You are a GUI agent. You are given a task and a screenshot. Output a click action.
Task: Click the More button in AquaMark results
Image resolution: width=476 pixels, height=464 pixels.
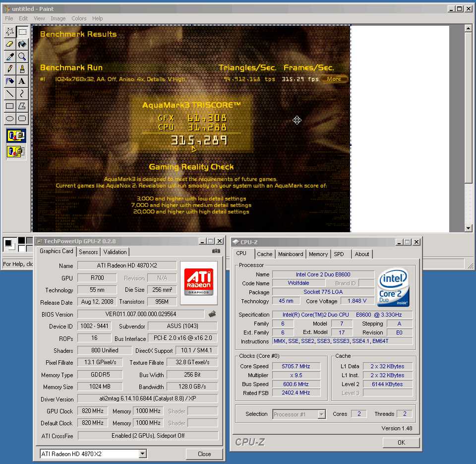click(334, 79)
